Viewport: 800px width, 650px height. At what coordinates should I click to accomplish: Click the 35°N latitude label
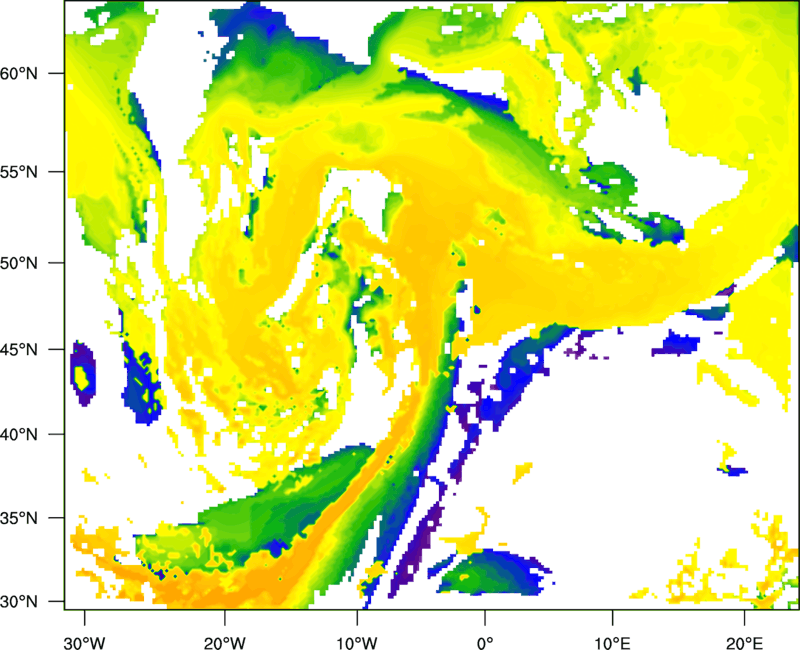tap(19, 518)
